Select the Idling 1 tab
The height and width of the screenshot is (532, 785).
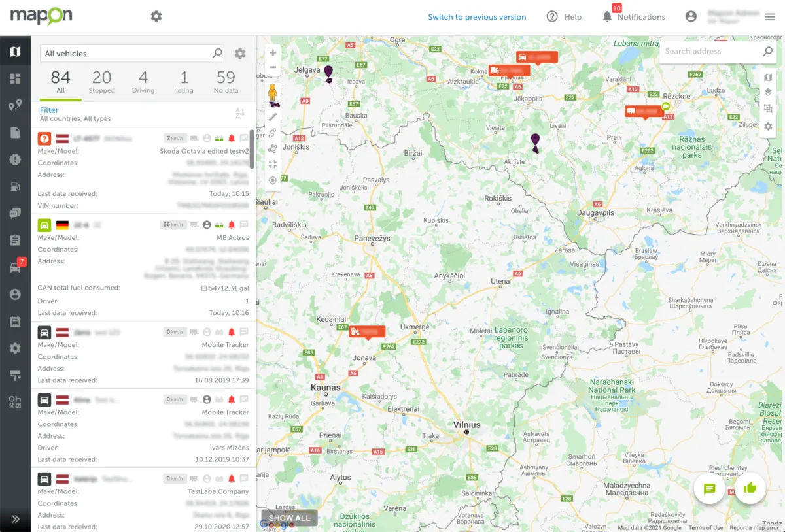click(184, 82)
